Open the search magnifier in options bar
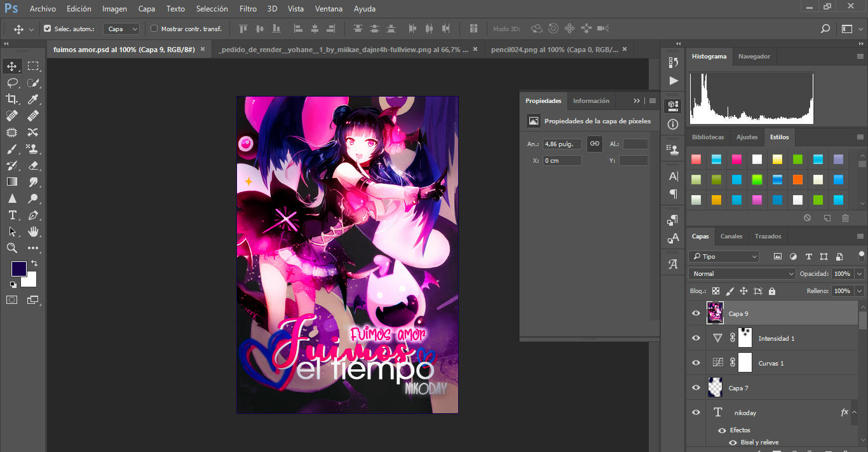 coord(825,29)
